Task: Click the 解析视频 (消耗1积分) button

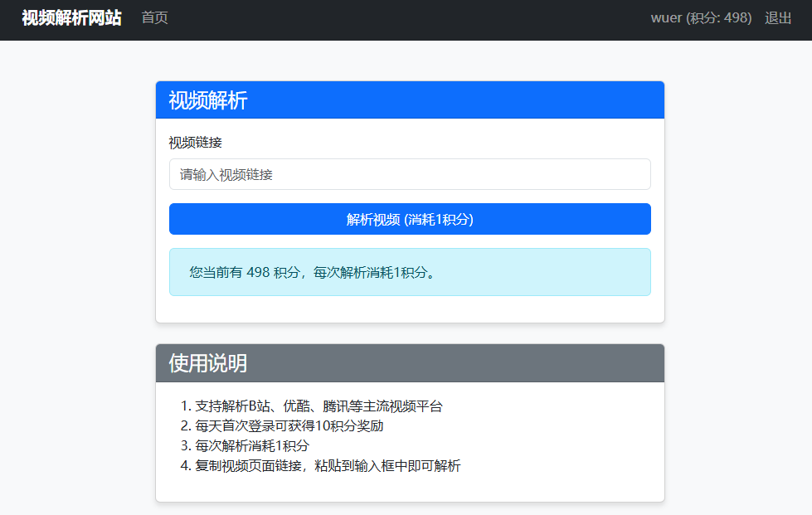Action: (410, 219)
